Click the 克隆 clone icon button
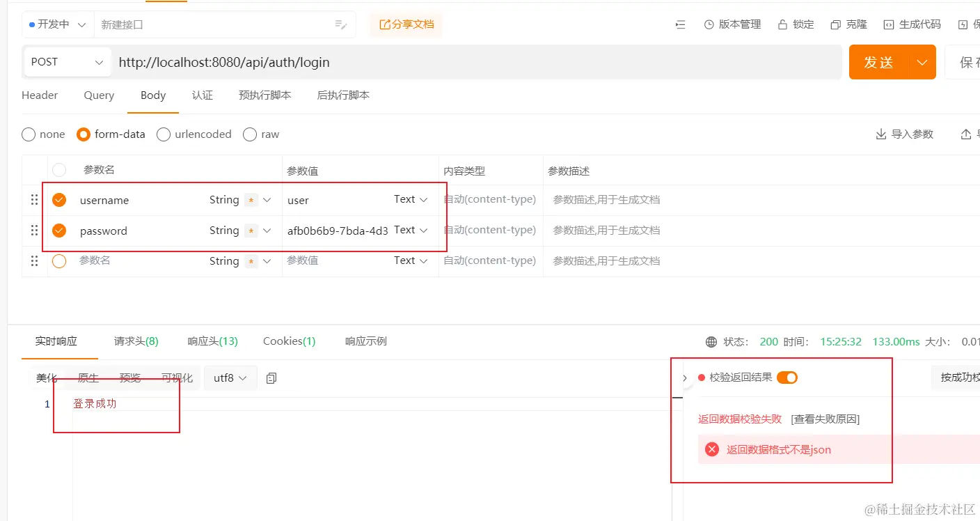This screenshot has width=980, height=521. click(849, 24)
